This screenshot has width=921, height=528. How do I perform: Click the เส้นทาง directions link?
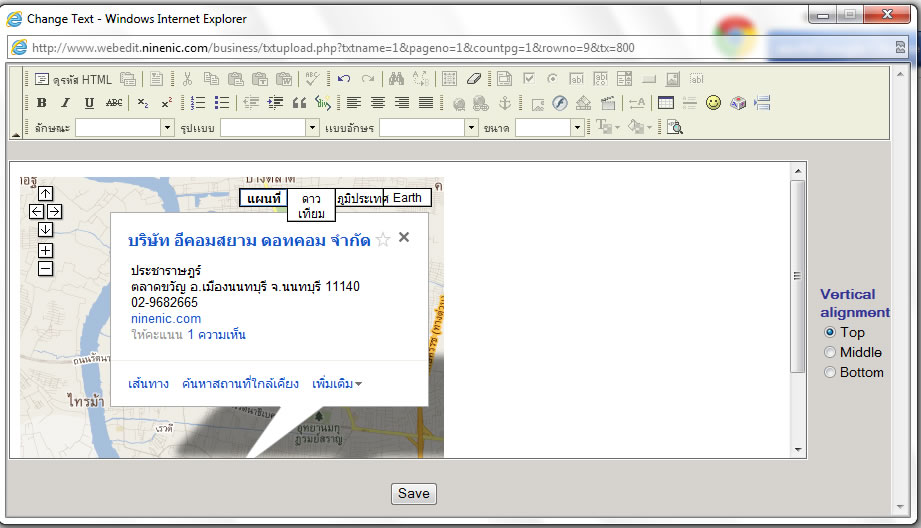(x=149, y=384)
